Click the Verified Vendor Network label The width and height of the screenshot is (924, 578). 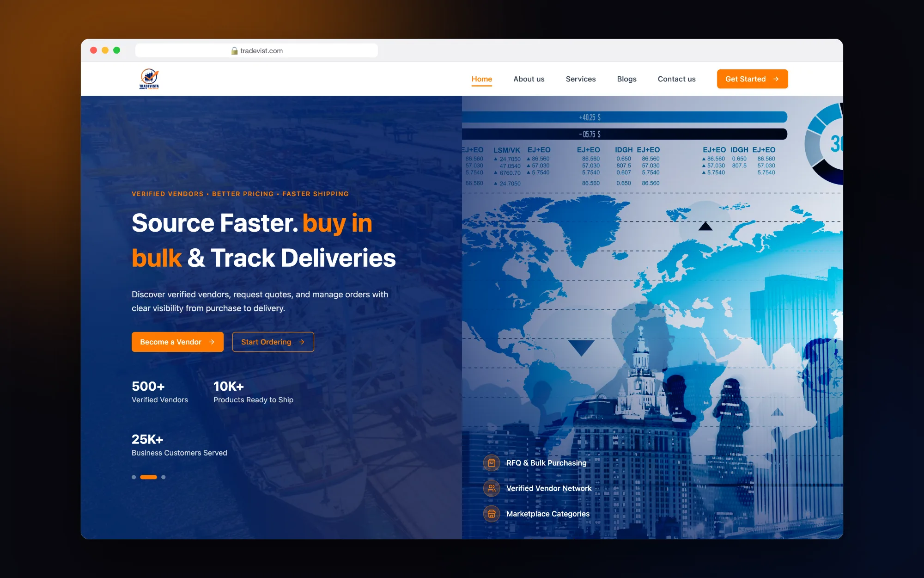pos(549,488)
